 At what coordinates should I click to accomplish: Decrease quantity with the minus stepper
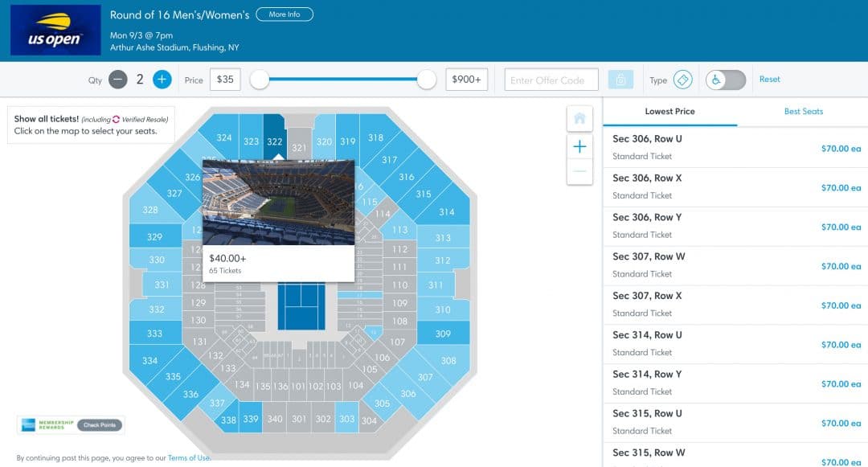click(x=118, y=80)
